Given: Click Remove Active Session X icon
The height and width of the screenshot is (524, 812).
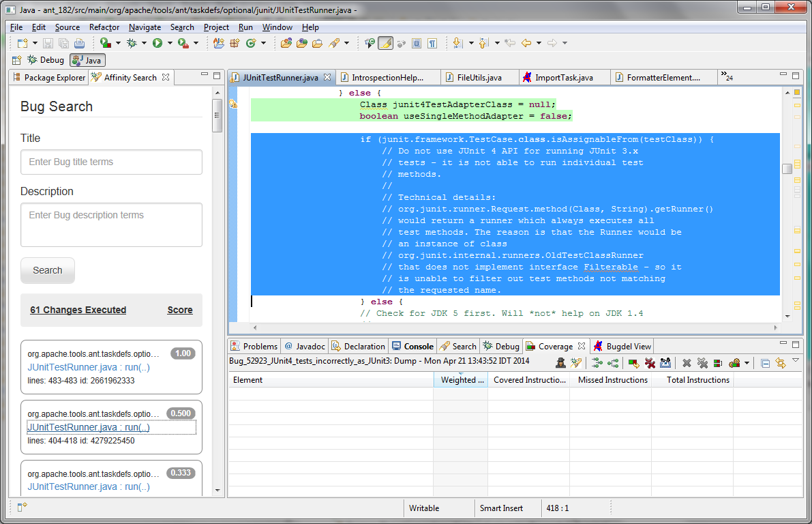Looking at the screenshot, I should [687, 363].
